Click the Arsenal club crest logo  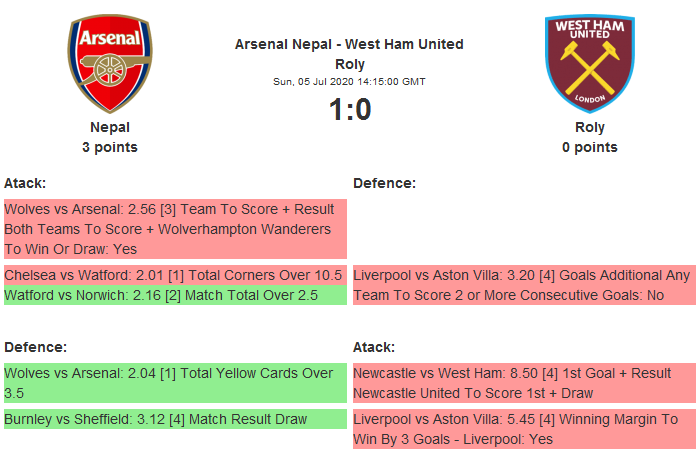point(110,64)
